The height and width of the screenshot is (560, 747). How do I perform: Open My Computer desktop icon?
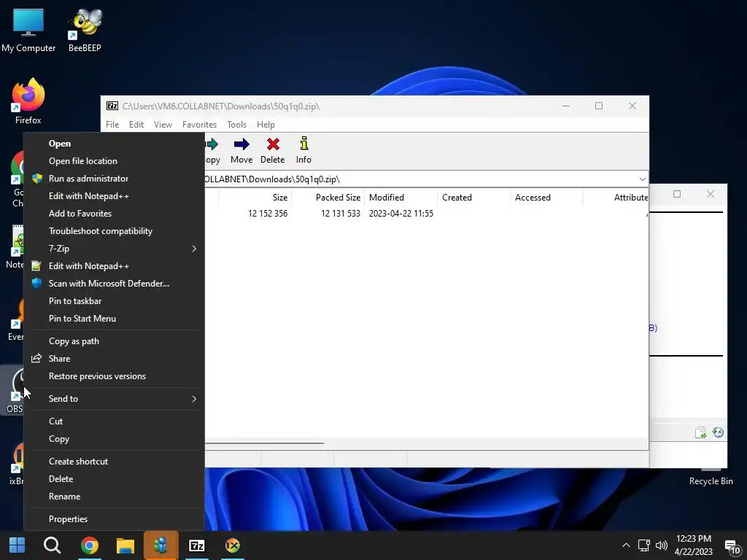[x=28, y=31]
